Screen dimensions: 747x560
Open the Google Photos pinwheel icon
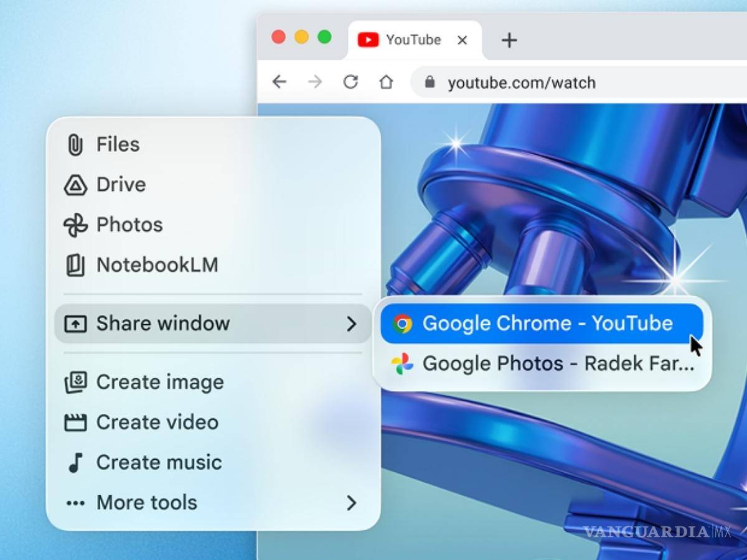click(75, 225)
